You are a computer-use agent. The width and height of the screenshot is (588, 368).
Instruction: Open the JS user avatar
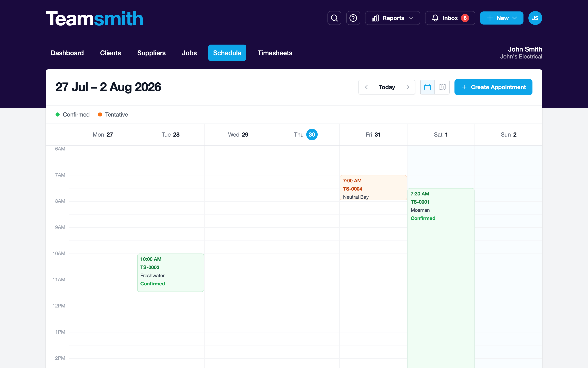point(535,18)
